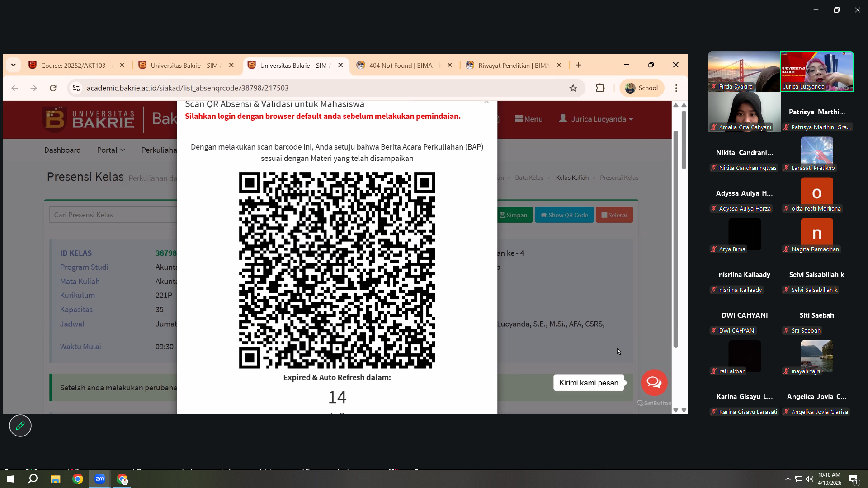This screenshot has height=488, width=868.
Task: Open File Explorer from taskbar
Action: click(x=55, y=479)
